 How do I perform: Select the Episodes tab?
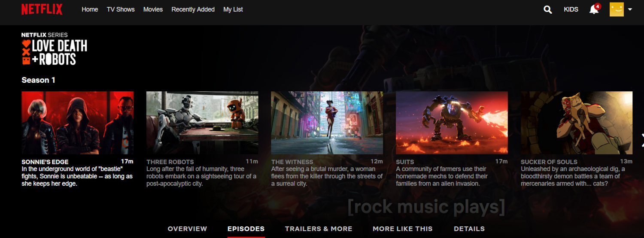pyautogui.click(x=246, y=229)
